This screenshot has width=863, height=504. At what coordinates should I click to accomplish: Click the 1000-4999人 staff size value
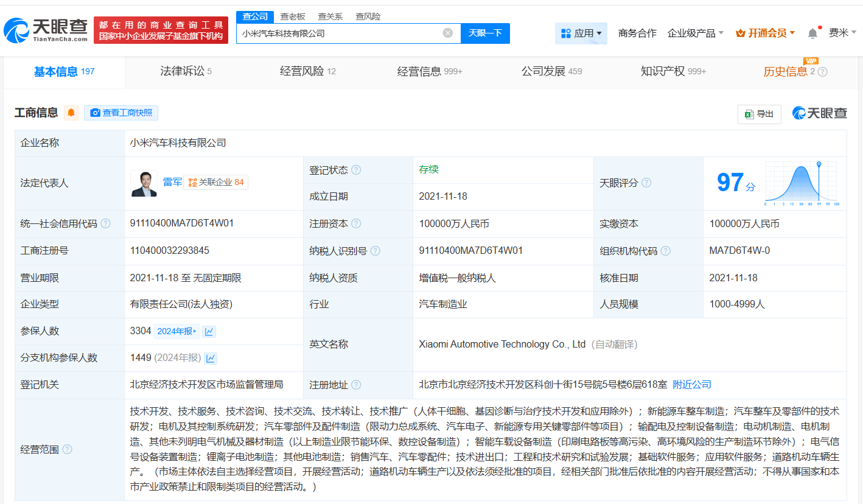tap(737, 304)
